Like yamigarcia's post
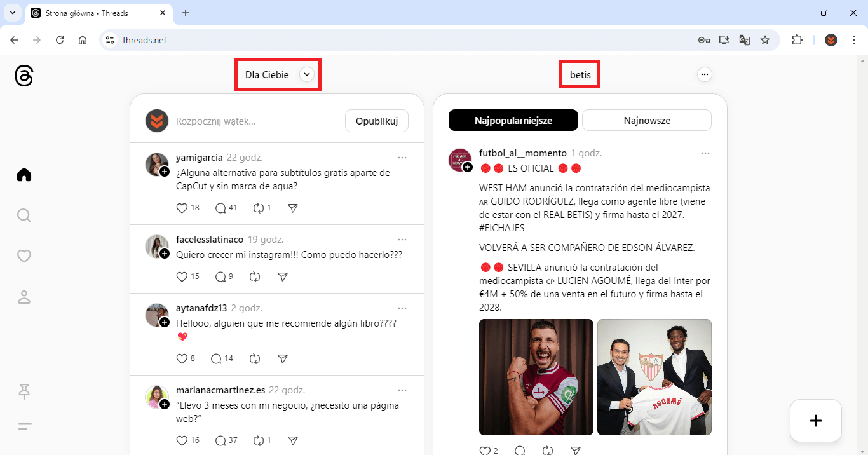The height and width of the screenshot is (455, 868). (x=182, y=208)
